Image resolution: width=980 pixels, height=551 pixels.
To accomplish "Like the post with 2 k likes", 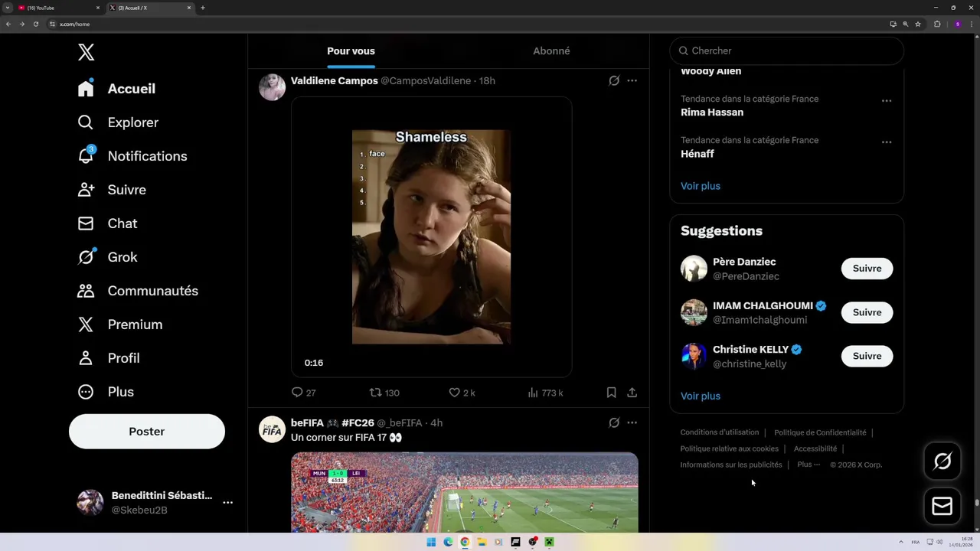I will point(462,393).
